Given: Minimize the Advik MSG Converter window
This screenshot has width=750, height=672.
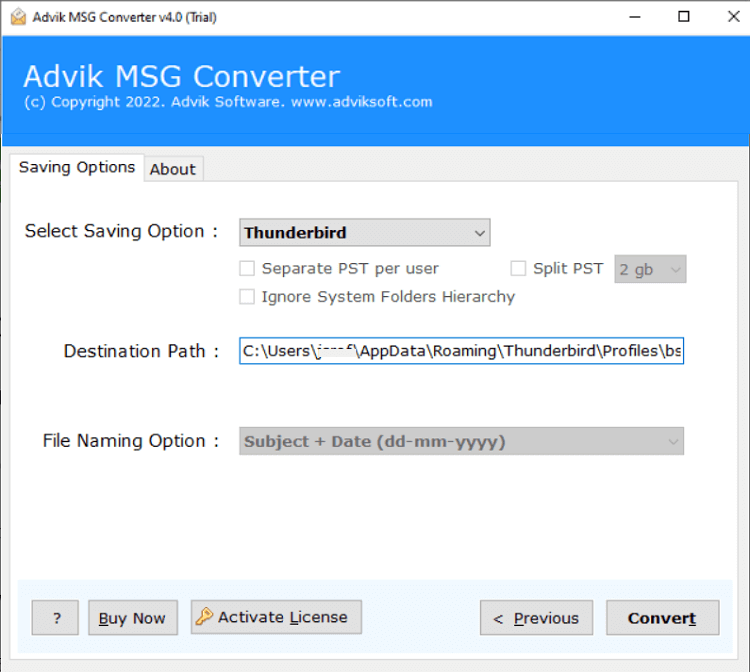Looking at the screenshot, I should [x=635, y=17].
